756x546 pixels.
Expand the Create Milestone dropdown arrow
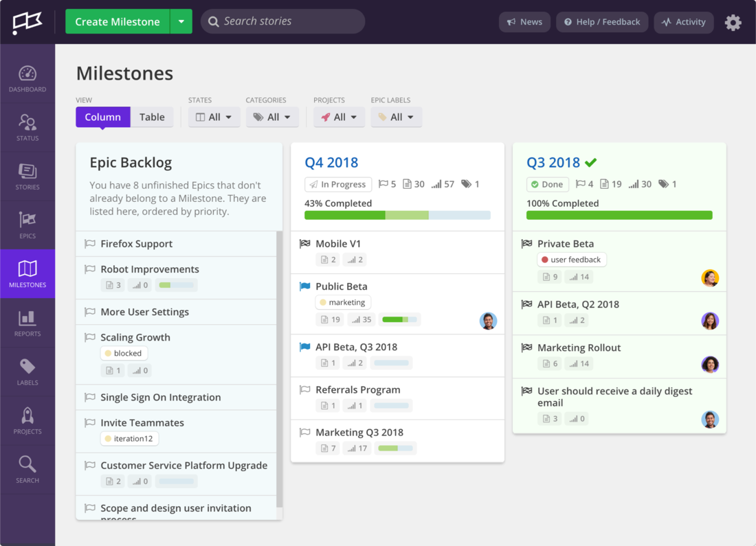coord(181,22)
